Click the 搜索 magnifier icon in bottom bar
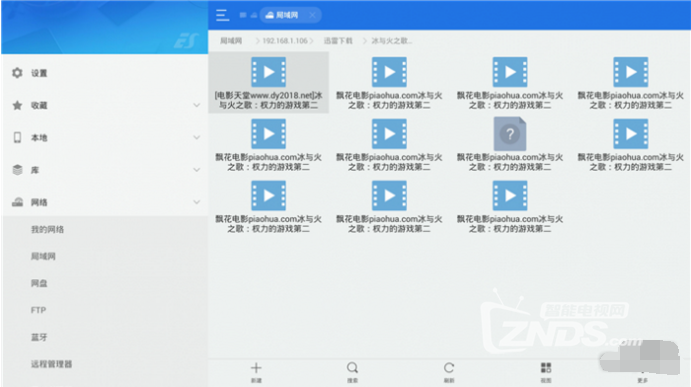The width and height of the screenshot is (691, 387). click(x=352, y=368)
